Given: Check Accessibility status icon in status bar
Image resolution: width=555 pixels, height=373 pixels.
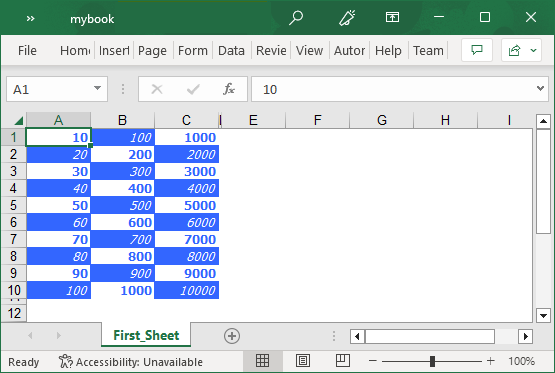Looking at the screenshot, I should (x=65, y=361).
